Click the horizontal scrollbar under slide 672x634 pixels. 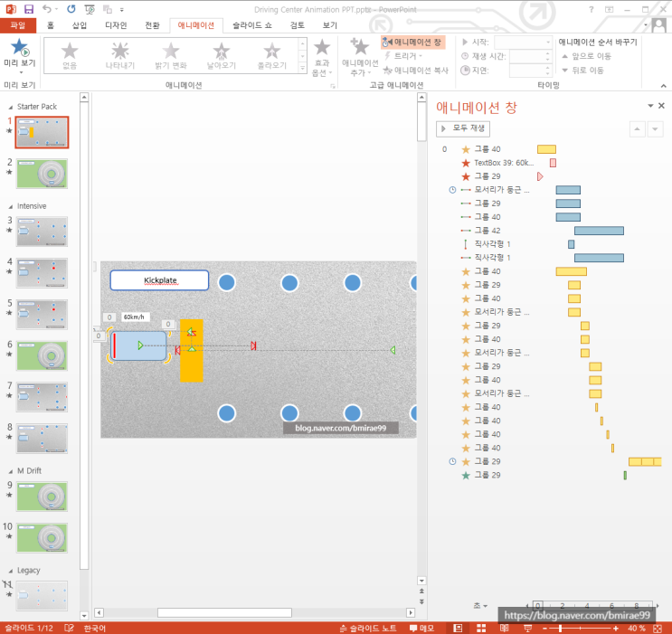(224, 612)
